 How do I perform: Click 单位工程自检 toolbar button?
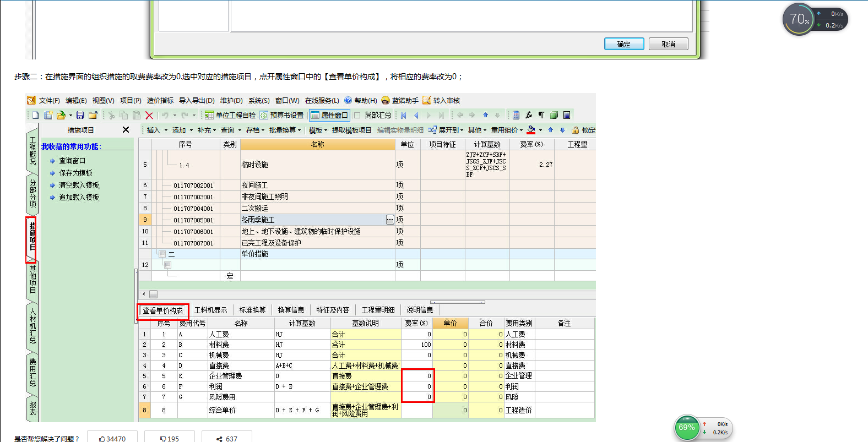[230, 115]
